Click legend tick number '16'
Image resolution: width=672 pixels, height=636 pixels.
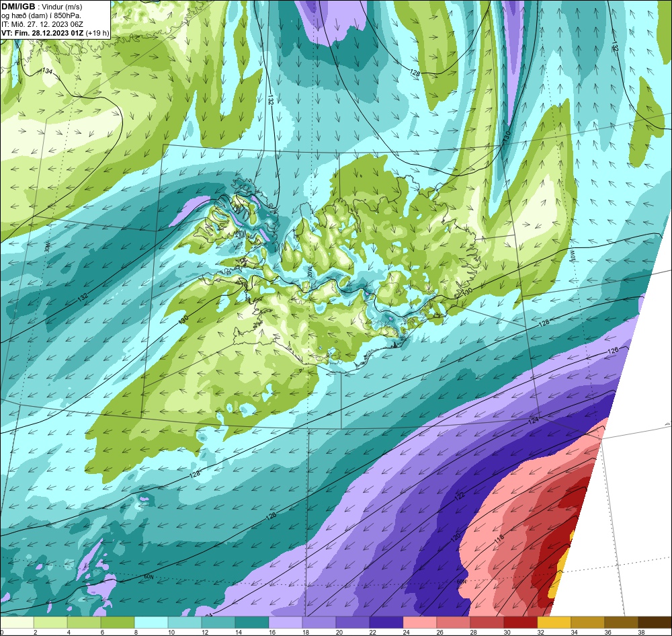point(271,632)
